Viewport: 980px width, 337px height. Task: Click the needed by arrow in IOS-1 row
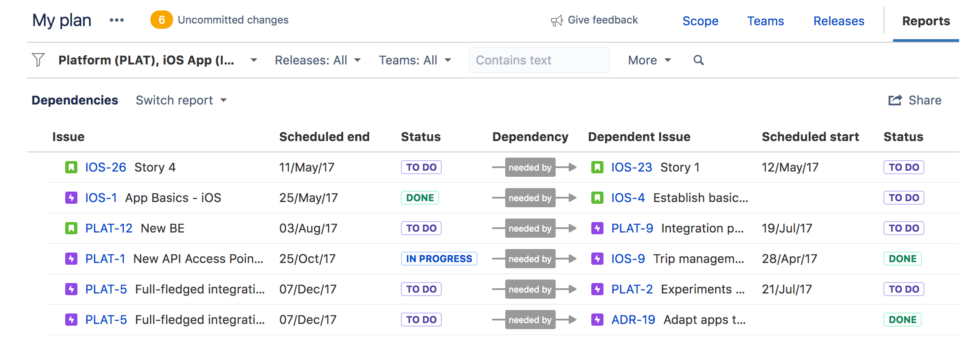pos(534,198)
